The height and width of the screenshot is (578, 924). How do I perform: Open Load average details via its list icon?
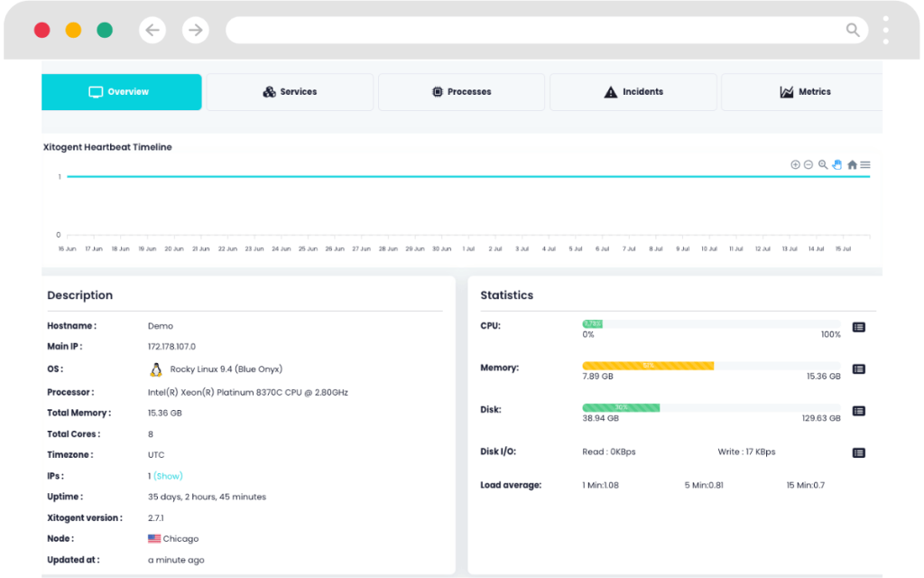tap(858, 485)
